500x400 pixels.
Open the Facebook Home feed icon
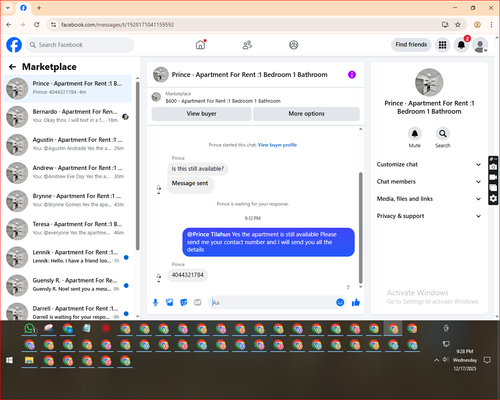(200, 45)
